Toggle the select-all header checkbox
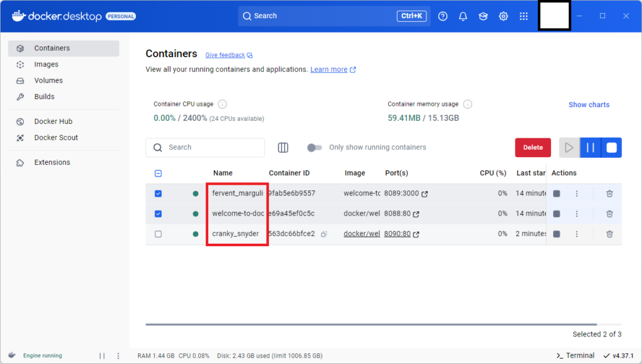Viewport: 642px width, 364px height. 158,173
